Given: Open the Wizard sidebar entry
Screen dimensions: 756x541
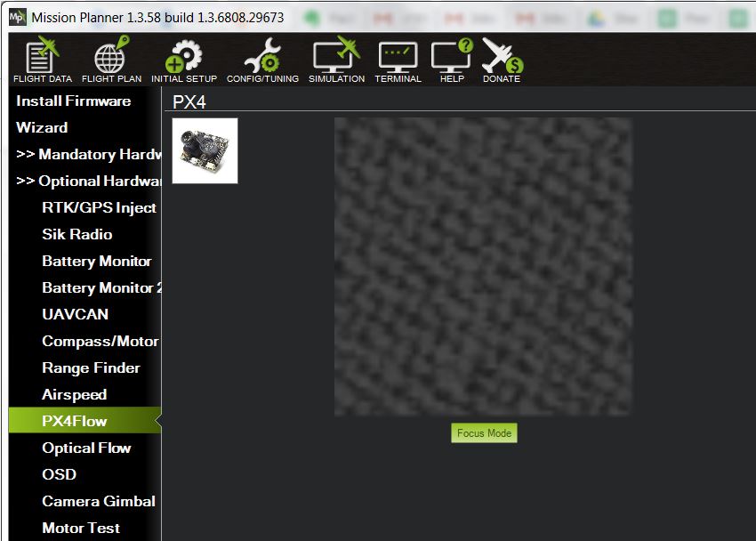Looking at the screenshot, I should coord(42,127).
